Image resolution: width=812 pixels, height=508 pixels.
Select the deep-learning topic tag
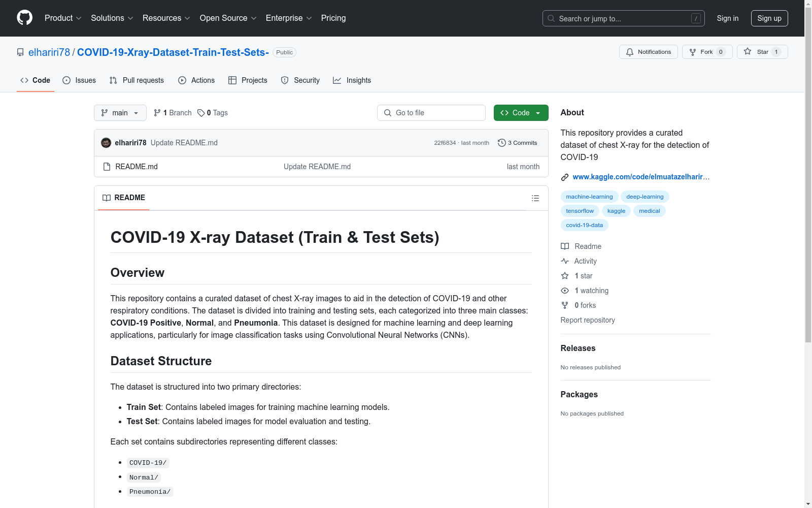click(x=645, y=197)
